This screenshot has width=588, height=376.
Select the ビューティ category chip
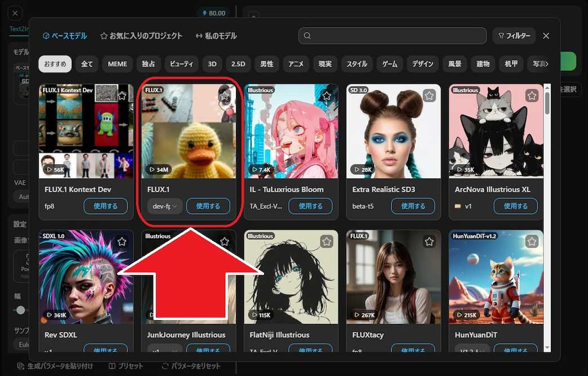point(181,64)
